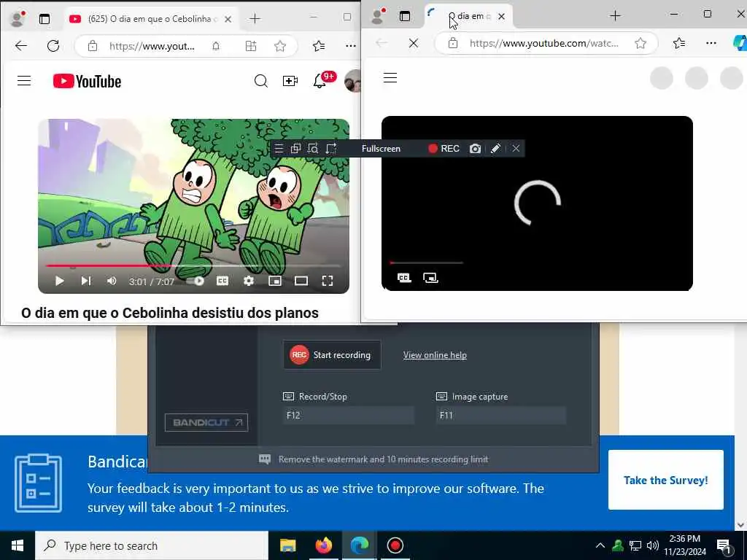This screenshot has width=747, height=560.
Task: Refresh page in left browser window
Action: (x=53, y=46)
